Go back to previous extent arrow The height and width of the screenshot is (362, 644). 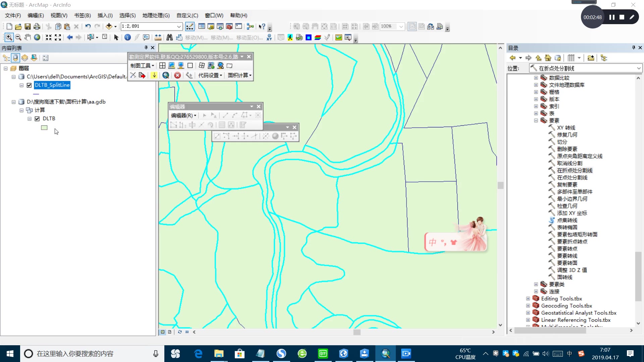point(70,37)
